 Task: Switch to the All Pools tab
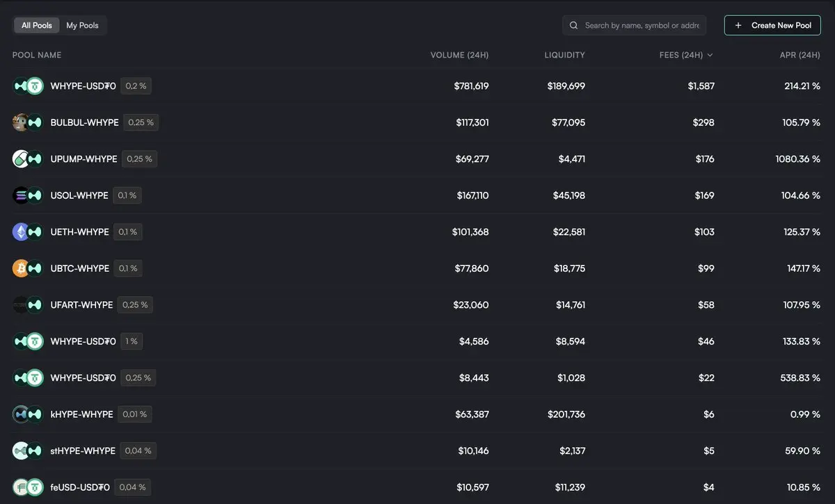click(37, 25)
